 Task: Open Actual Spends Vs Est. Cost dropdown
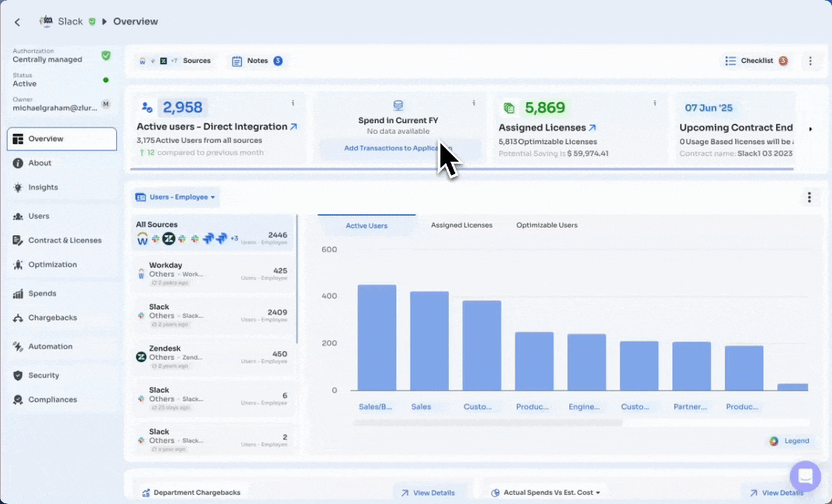tap(546, 492)
